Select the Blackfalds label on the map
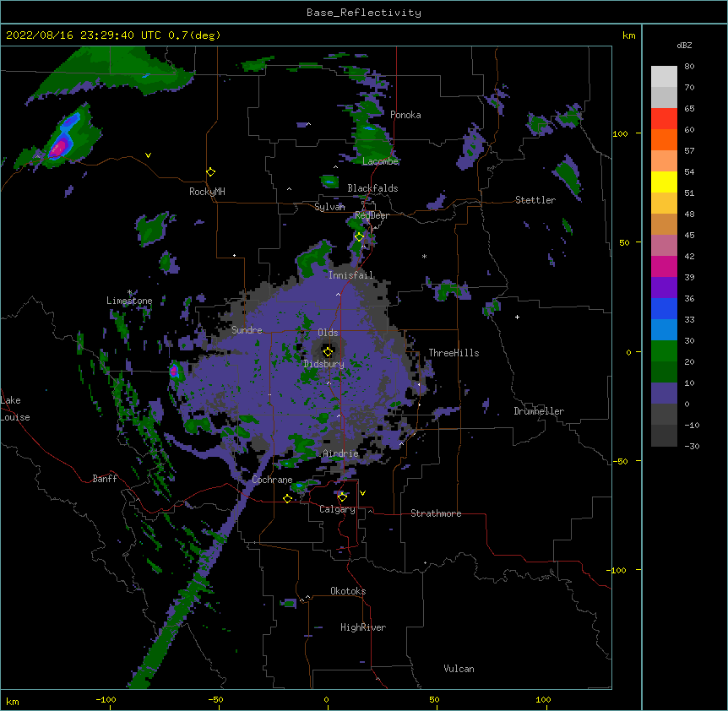728x711 pixels. 372,188
